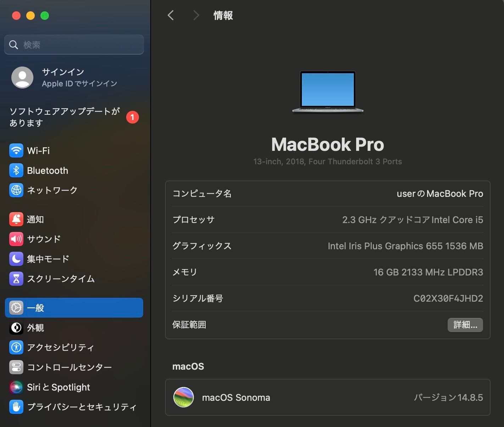504x427 pixels.
Task: Click the メモリ label
Action: 185,272
